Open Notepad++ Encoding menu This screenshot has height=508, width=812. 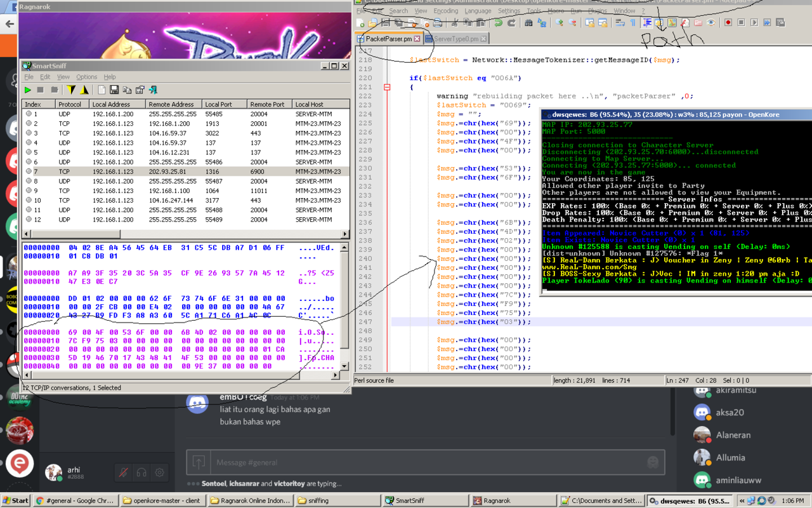(x=445, y=11)
